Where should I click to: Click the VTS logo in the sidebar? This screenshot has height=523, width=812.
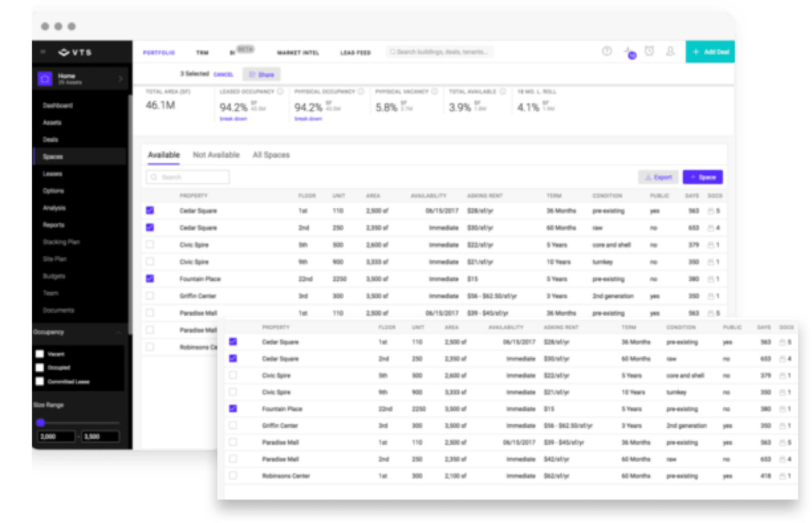click(75, 52)
